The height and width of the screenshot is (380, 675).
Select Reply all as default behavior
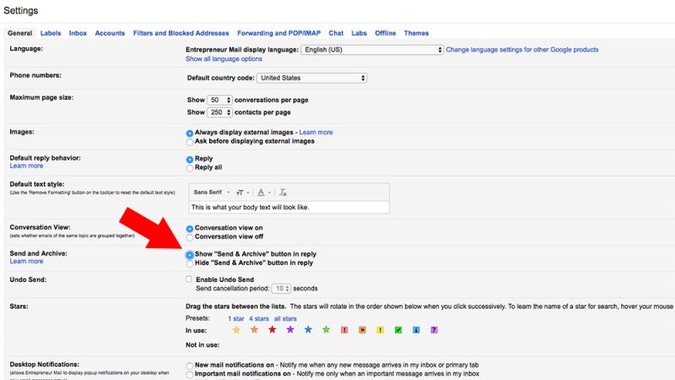point(189,168)
